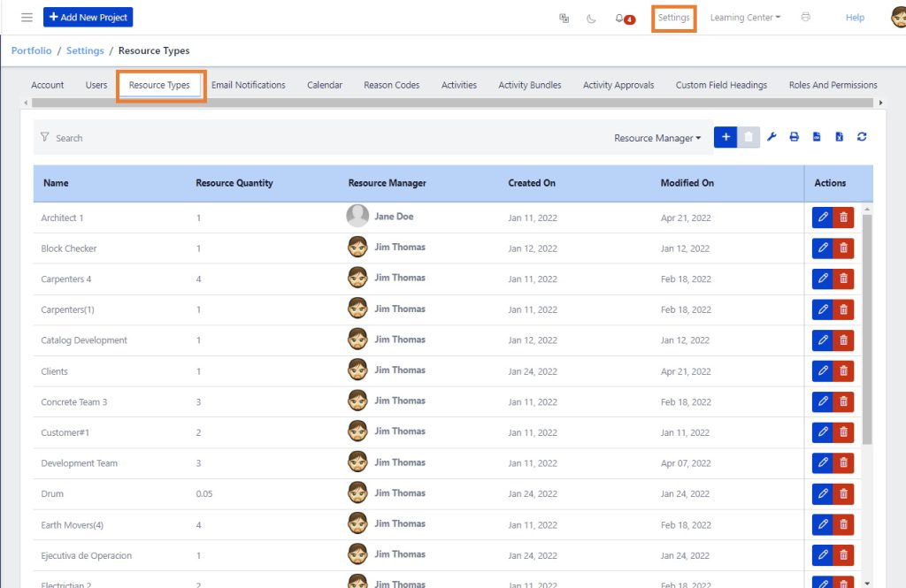Sort by Name column header
Viewport: 906px width, 588px height.
tap(56, 183)
